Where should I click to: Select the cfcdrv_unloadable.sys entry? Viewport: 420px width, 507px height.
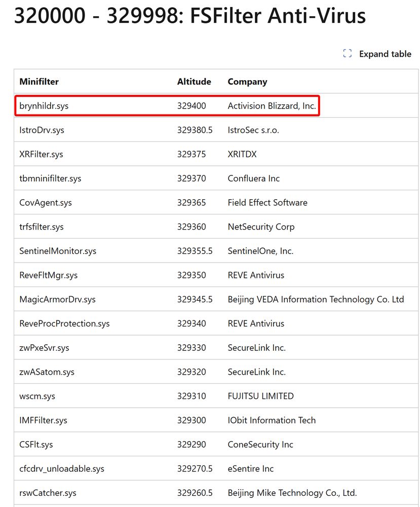[x=62, y=468]
